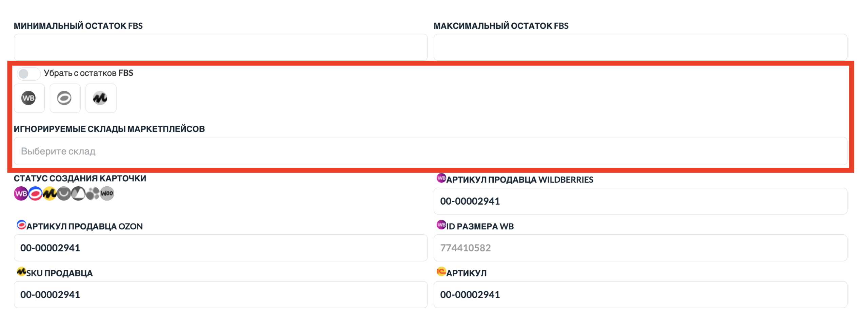
Task: Click the SKU продавца input field
Action: [x=220, y=294]
